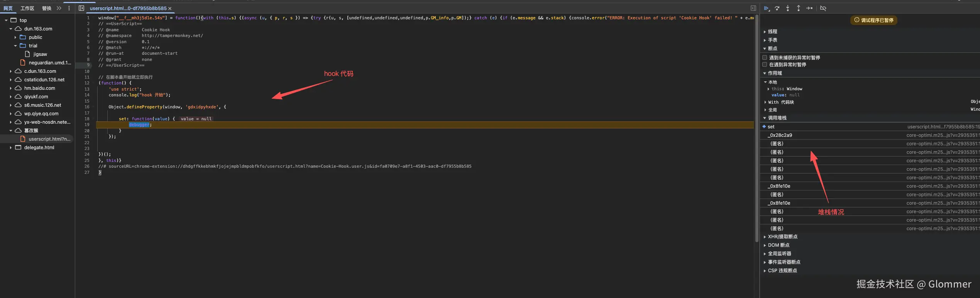Expand the XHR/提取断点 section
The height and width of the screenshot is (298, 980).
coord(765,237)
